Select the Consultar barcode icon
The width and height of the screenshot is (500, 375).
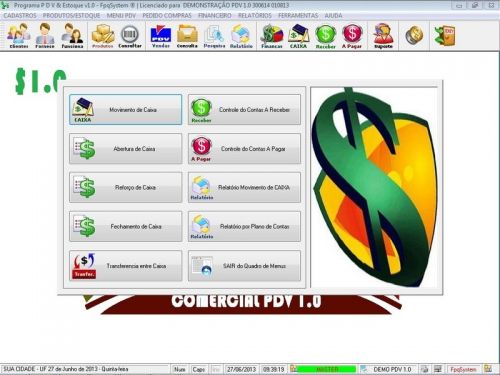tap(130, 36)
